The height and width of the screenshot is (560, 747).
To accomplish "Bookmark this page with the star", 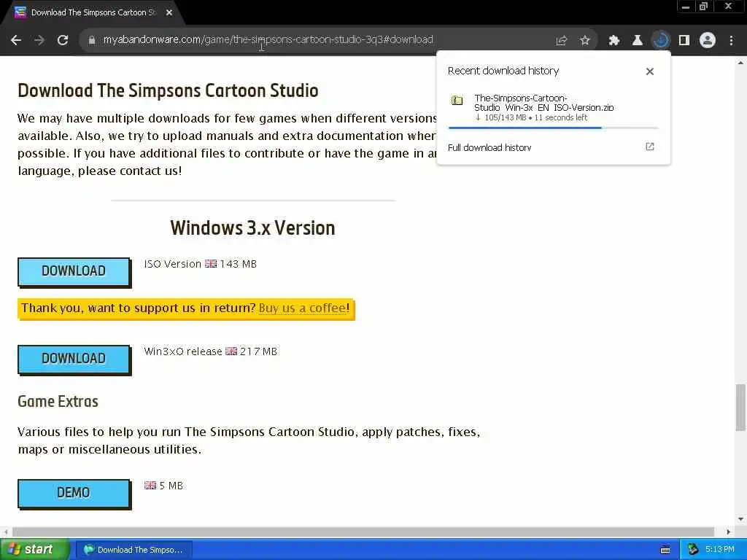I will pyautogui.click(x=585, y=41).
